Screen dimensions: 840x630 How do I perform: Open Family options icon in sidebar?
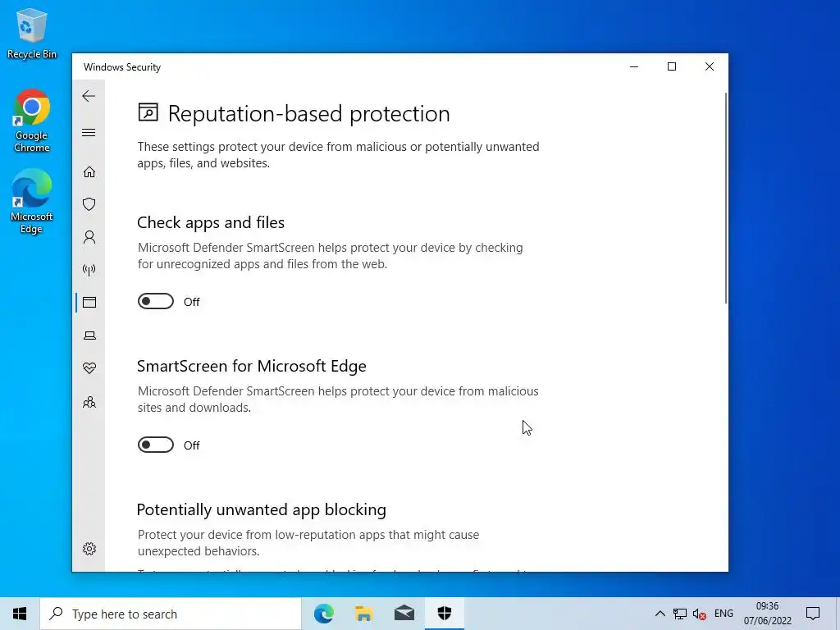pyautogui.click(x=89, y=402)
